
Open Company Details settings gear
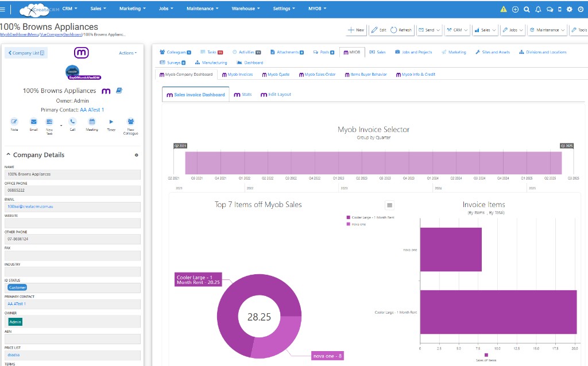pos(137,155)
